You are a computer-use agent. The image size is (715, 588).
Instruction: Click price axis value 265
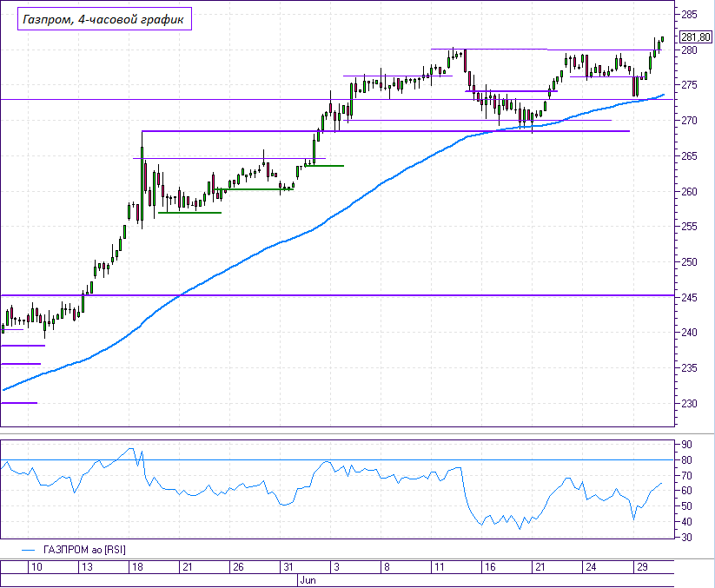(x=689, y=156)
